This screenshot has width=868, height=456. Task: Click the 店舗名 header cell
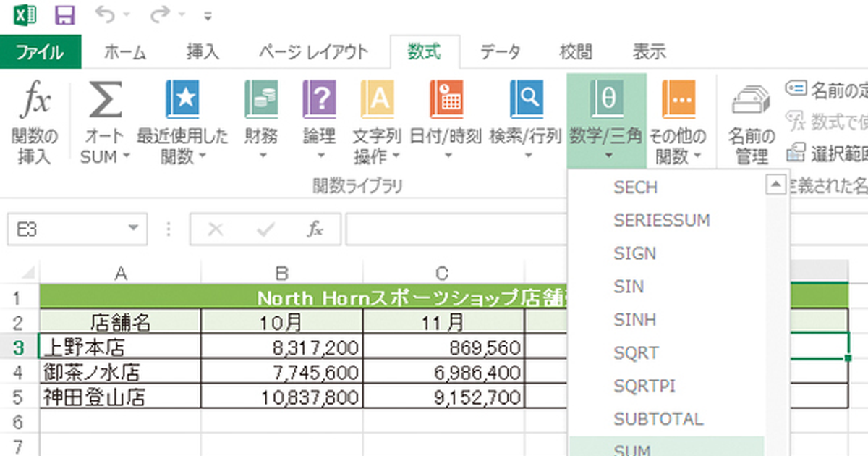(121, 322)
